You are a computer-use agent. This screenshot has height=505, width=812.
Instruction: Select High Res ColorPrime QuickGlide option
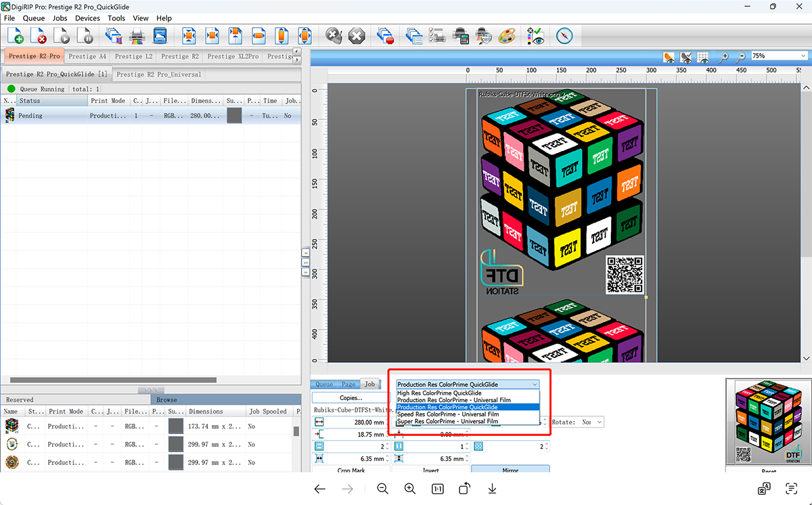point(440,393)
